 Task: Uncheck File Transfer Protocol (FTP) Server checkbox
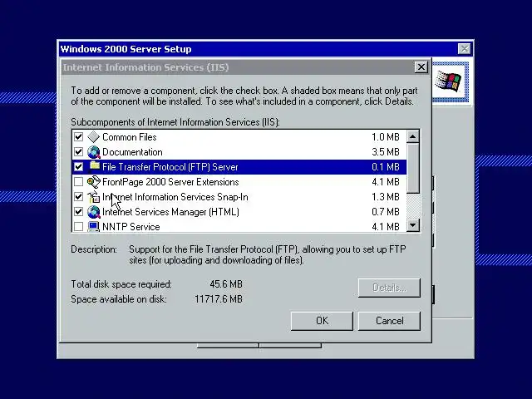click(x=78, y=167)
